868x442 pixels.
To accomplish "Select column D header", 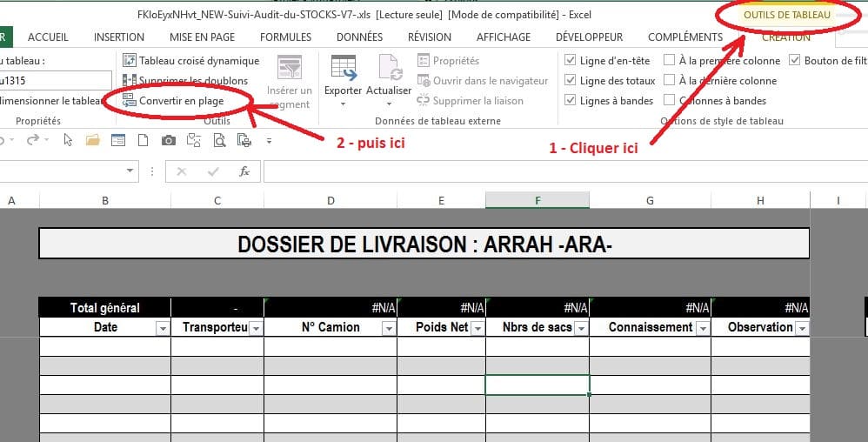I will 331,200.
